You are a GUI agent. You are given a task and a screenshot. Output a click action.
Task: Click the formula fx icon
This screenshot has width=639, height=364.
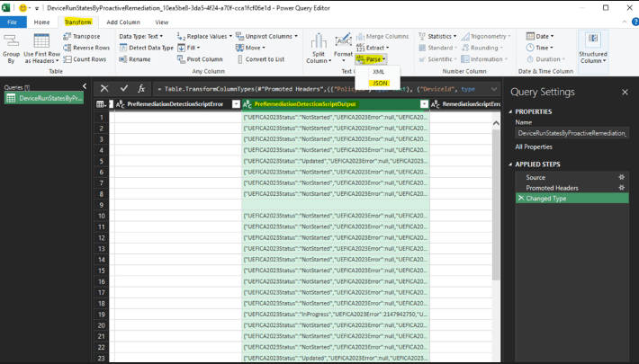tap(141, 89)
